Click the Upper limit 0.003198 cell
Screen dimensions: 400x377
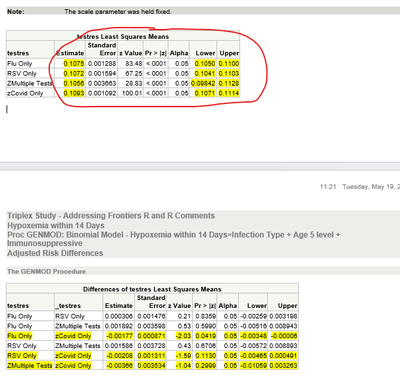pyautogui.click(x=283, y=316)
